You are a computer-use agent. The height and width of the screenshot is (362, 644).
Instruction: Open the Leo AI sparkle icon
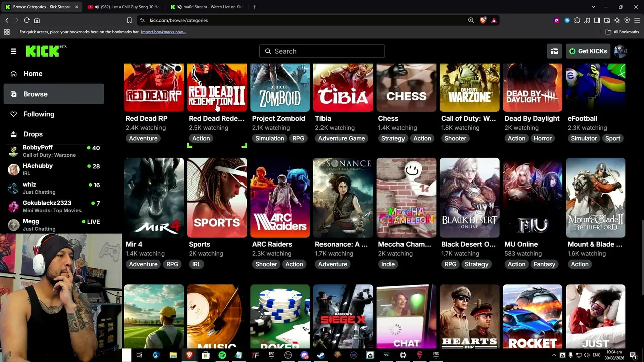pyautogui.click(x=617, y=20)
